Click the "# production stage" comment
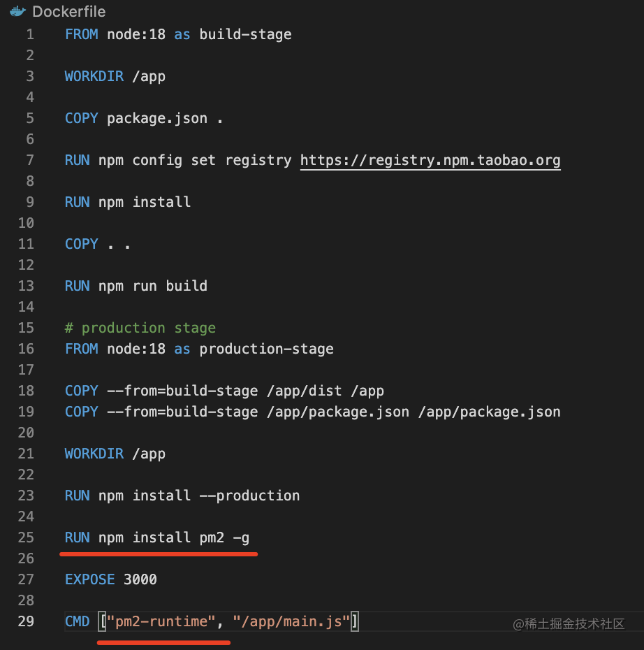The width and height of the screenshot is (644, 650). point(140,328)
